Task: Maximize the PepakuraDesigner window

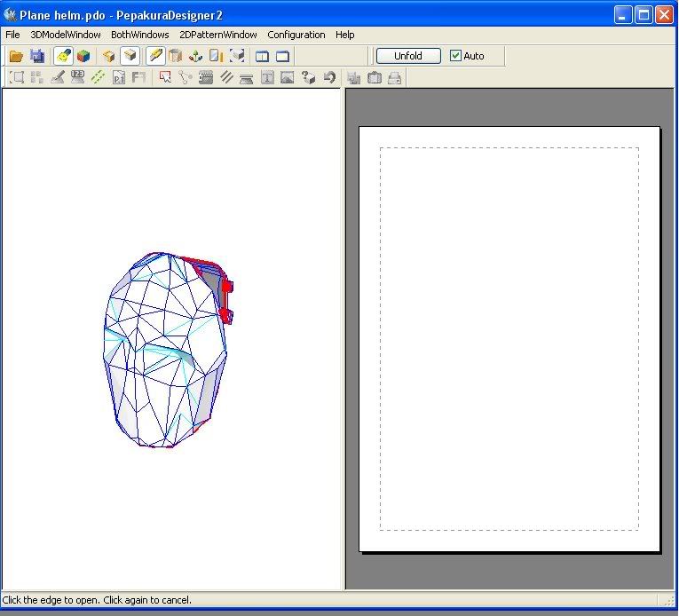Action: [643, 15]
